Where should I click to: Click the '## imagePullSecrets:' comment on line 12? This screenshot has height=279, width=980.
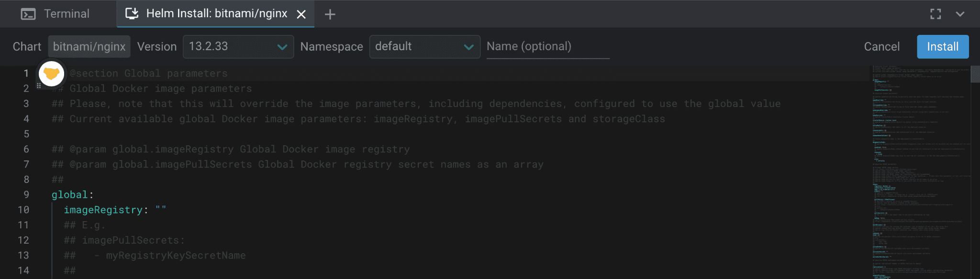[x=124, y=240]
